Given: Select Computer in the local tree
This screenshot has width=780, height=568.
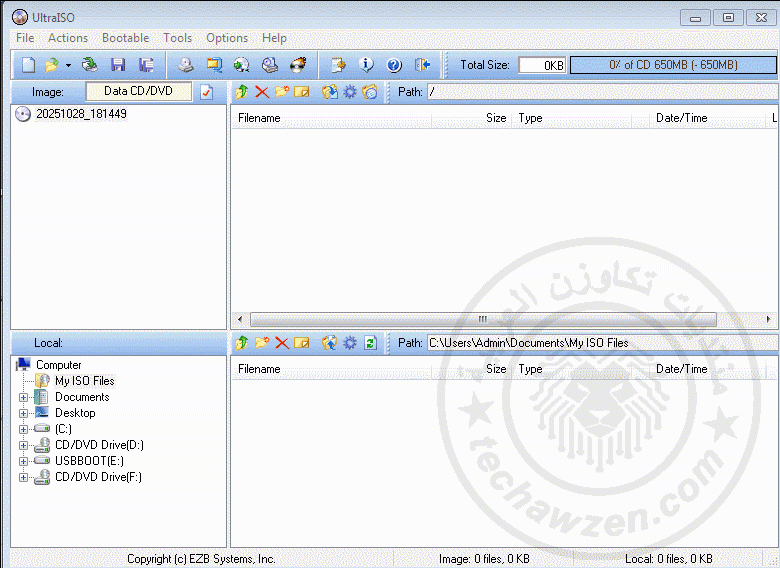Looking at the screenshot, I should pyautogui.click(x=59, y=365).
